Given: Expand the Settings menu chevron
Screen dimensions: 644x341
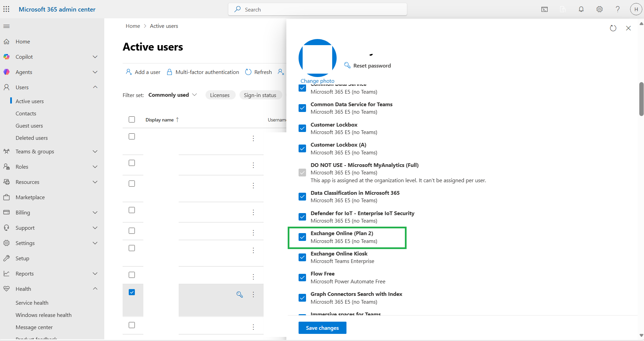Looking at the screenshot, I should pyautogui.click(x=95, y=243).
